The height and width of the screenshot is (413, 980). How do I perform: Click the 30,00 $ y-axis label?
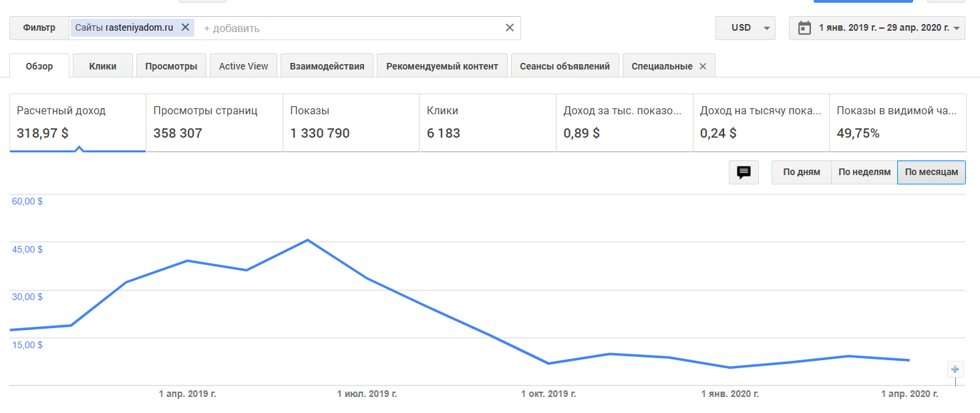tap(27, 297)
